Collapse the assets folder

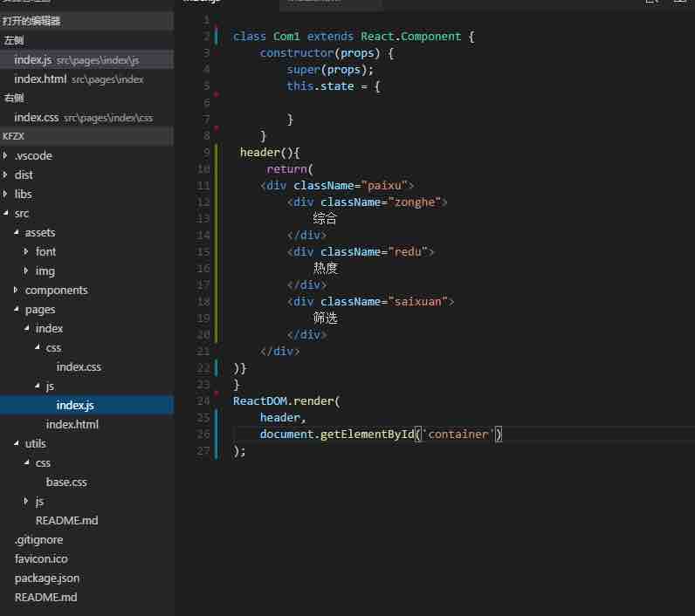point(39,233)
